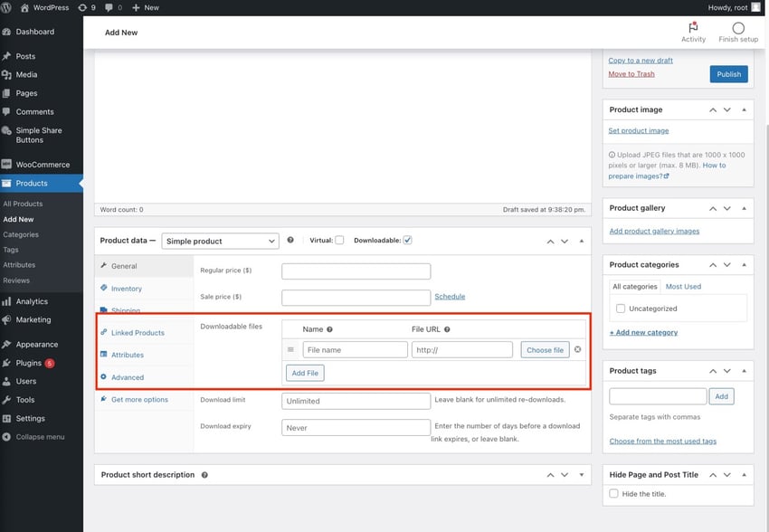
Task: Collapse the Product image panel triangle
Action: [x=744, y=109]
